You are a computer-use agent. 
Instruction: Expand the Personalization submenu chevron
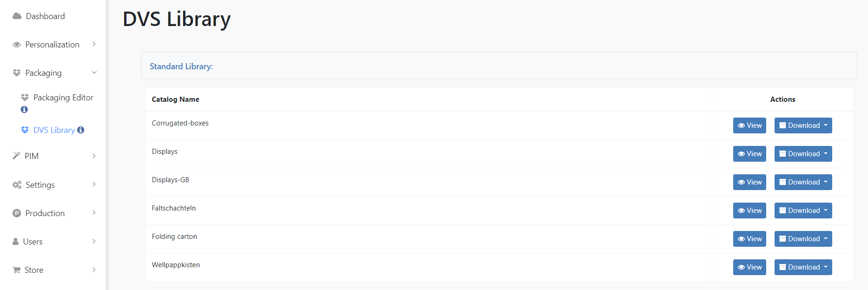tap(94, 44)
